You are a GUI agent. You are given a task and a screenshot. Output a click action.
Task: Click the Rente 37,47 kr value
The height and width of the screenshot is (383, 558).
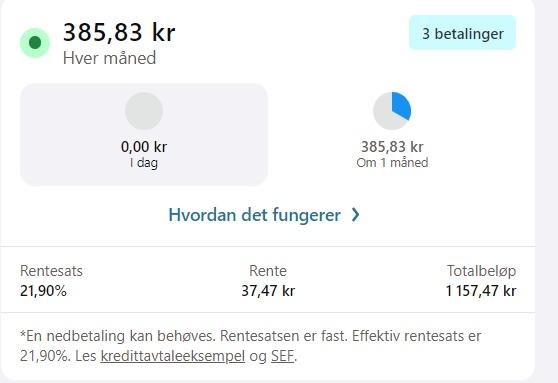click(268, 291)
